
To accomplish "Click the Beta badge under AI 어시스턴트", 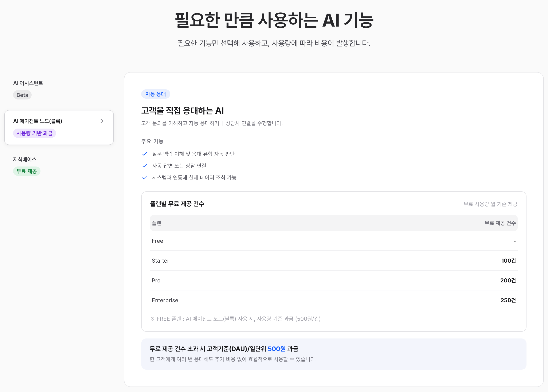I will click(22, 95).
